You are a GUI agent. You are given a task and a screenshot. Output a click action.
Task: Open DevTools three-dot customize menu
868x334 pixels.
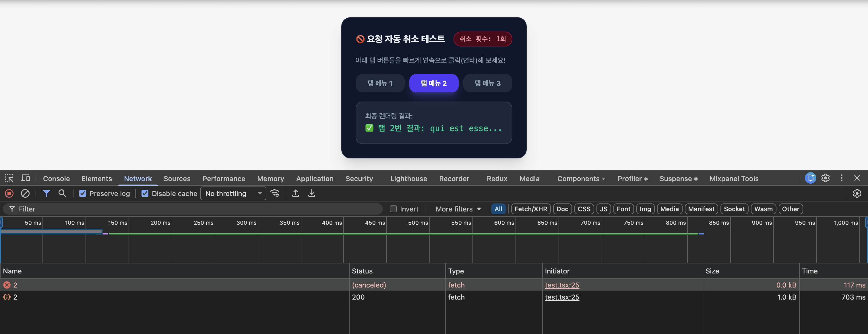point(841,178)
